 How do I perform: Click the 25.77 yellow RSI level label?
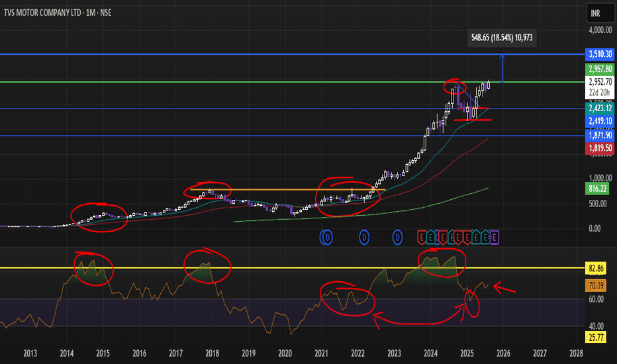[596, 338]
